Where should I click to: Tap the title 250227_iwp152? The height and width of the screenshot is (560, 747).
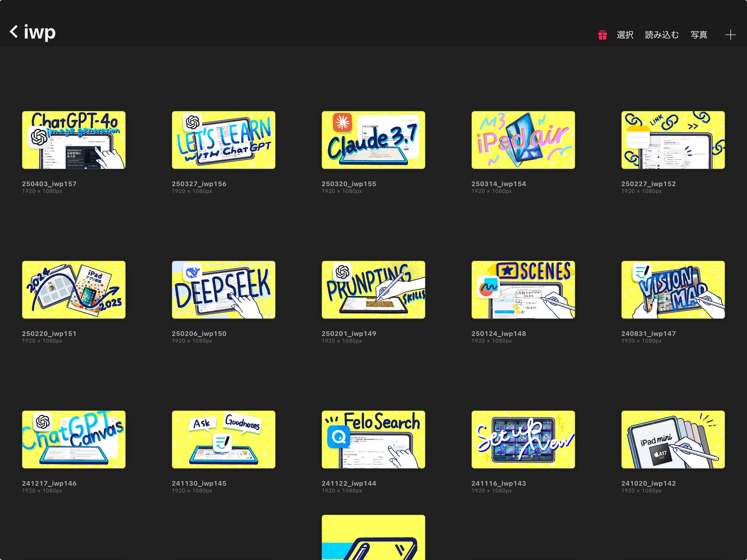coord(649,184)
